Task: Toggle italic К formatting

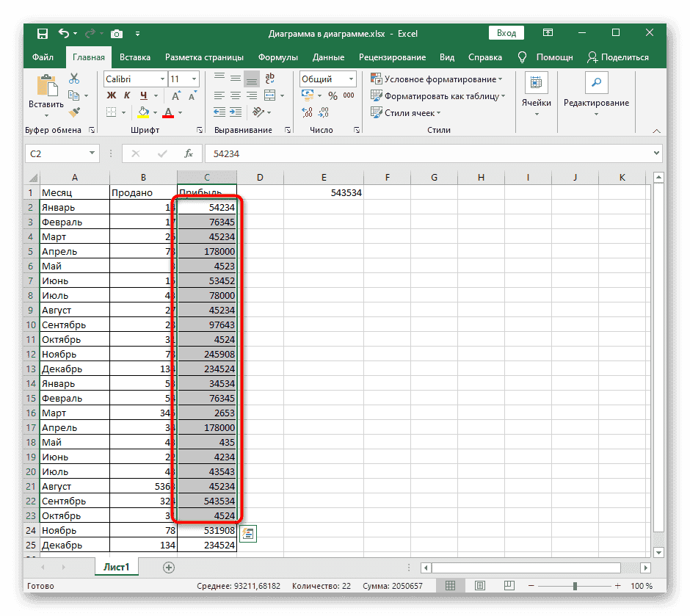Action: (128, 96)
